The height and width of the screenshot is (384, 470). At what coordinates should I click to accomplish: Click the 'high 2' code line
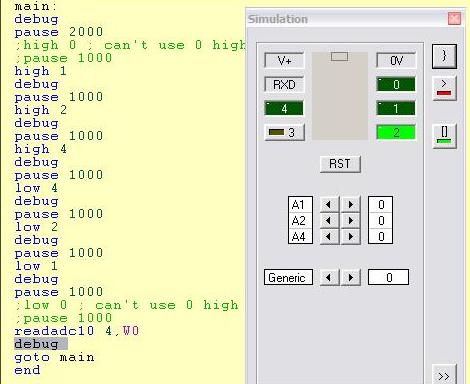click(40, 110)
